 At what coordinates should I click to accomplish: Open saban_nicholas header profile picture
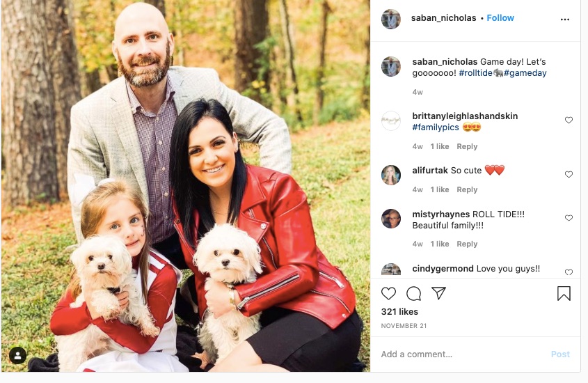click(x=391, y=19)
